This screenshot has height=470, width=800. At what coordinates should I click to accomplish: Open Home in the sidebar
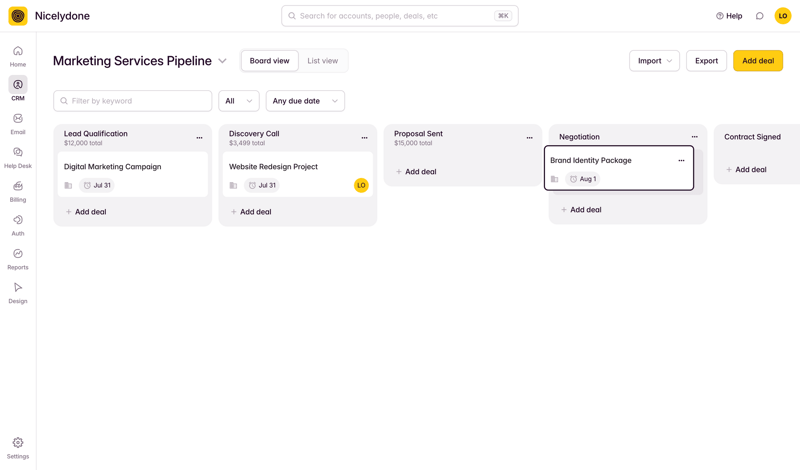(18, 56)
